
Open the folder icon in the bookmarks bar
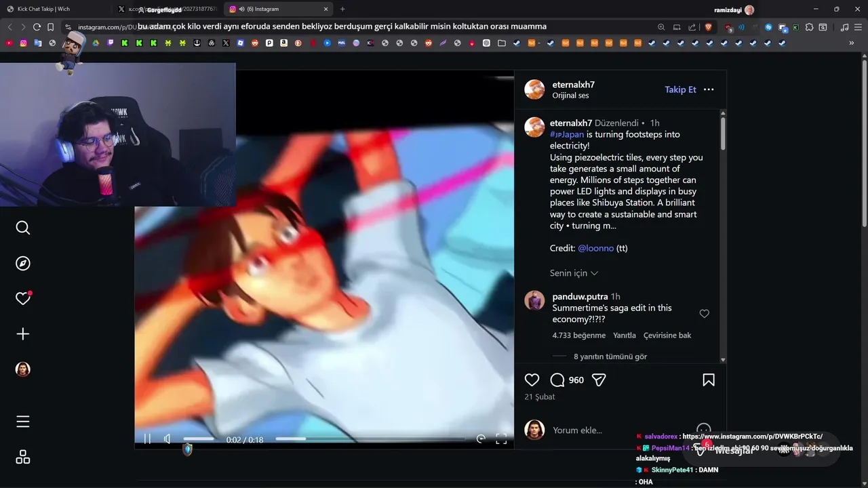tap(501, 43)
